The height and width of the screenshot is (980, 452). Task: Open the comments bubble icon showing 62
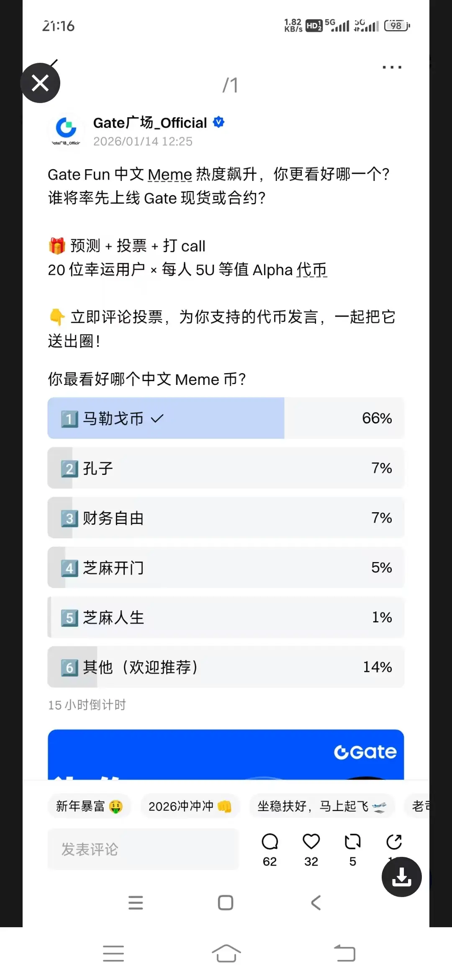(270, 842)
